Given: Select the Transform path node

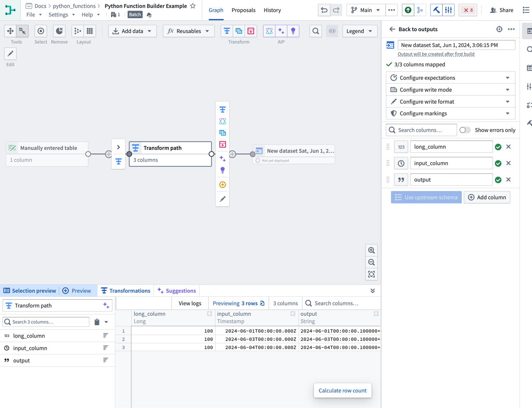Looking at the screenshot, I should pos(170,154).
